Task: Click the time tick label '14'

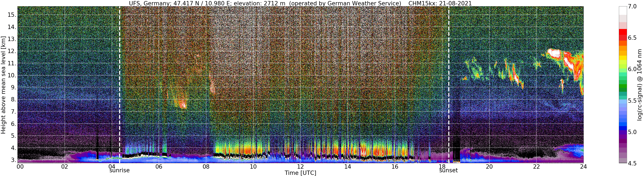Action: 347,166
